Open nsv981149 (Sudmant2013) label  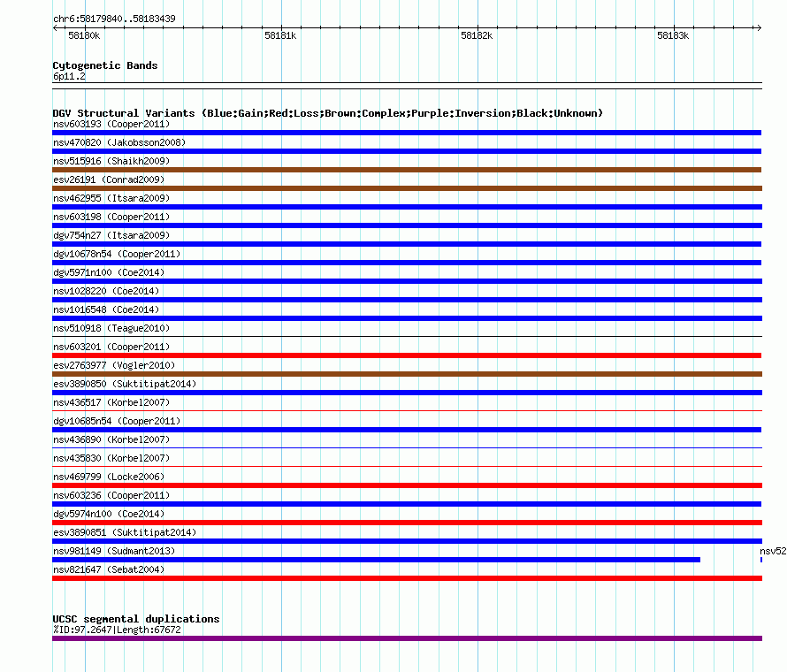[x=114, y=551]
